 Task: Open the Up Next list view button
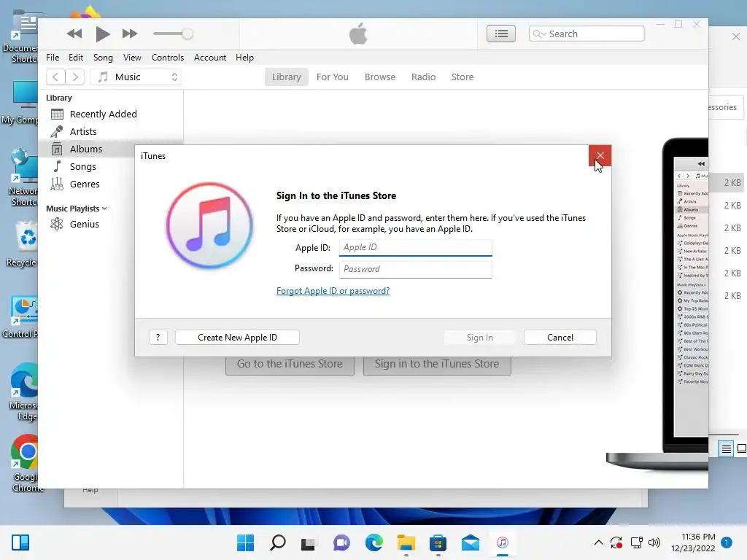point(500,34)
